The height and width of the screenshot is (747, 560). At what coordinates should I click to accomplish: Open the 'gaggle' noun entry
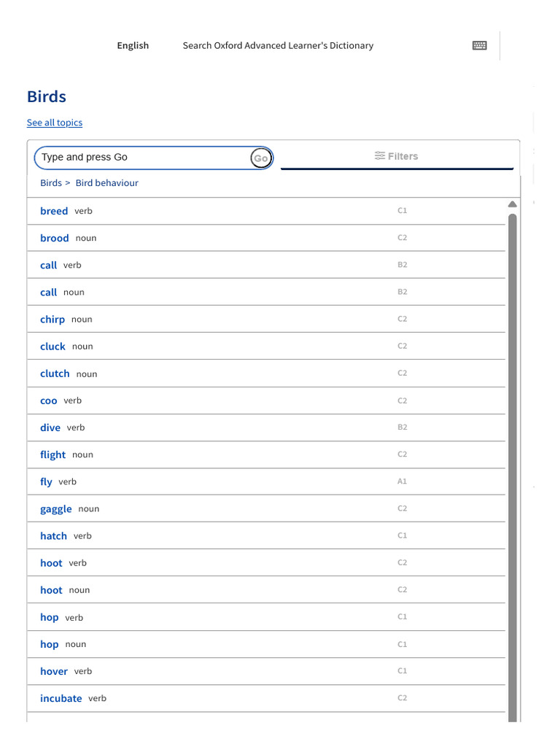pos(56,509)
